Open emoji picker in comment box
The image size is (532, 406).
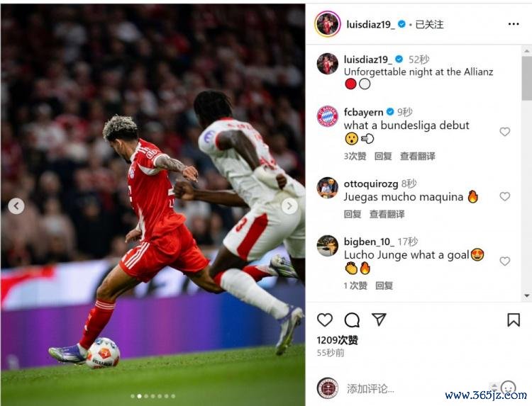pyautogui.click(x=508, y=388)
